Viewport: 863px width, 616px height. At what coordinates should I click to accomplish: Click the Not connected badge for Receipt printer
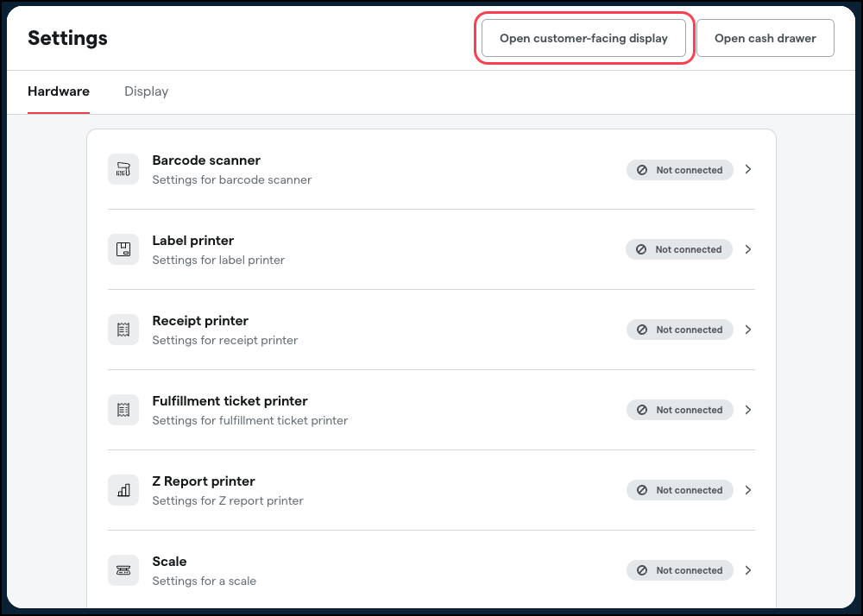pyautogui.click(x=680, y=330)
